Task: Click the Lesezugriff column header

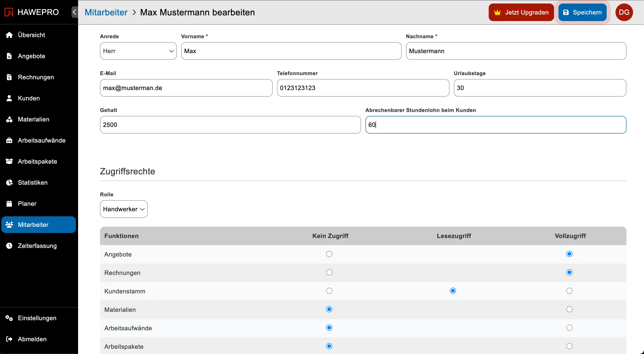Action: pos(454,236)
